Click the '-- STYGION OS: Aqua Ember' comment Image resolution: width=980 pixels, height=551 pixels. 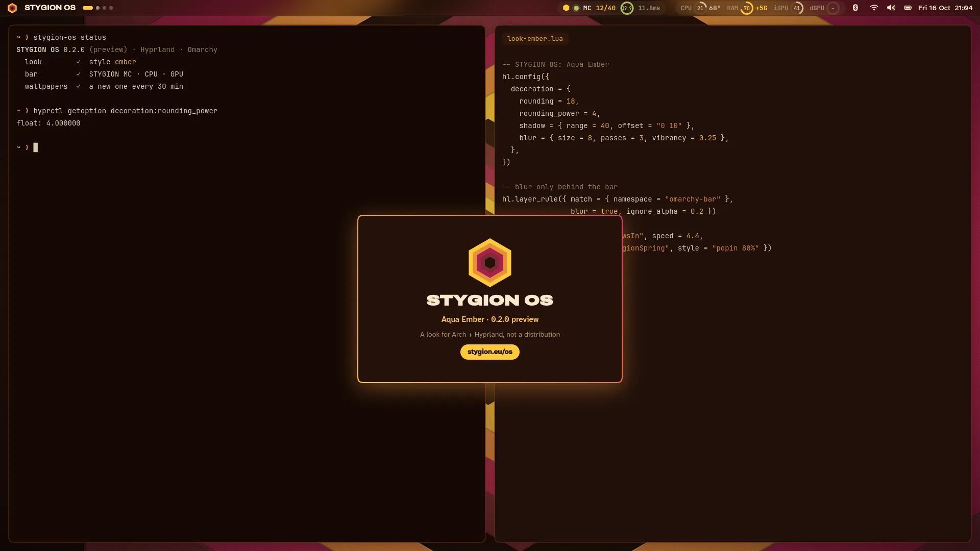click(x=556, y=64)
